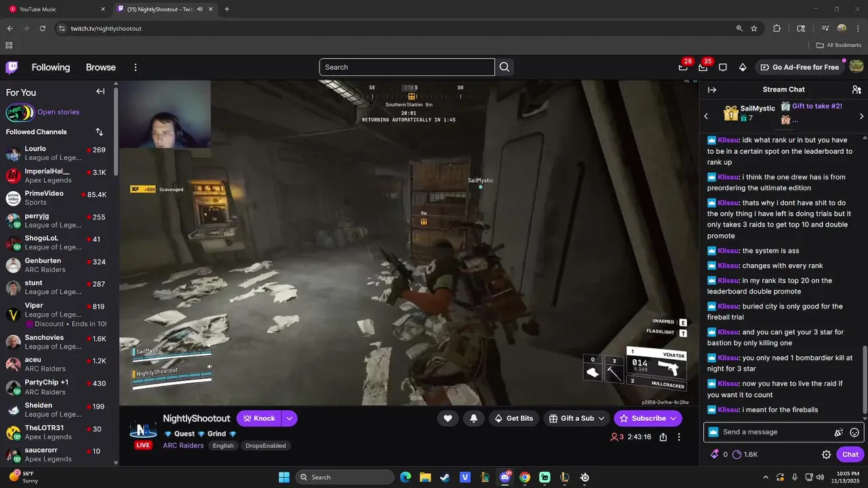
Task: Open All Bookmarks folder
Action: point(839,45)
